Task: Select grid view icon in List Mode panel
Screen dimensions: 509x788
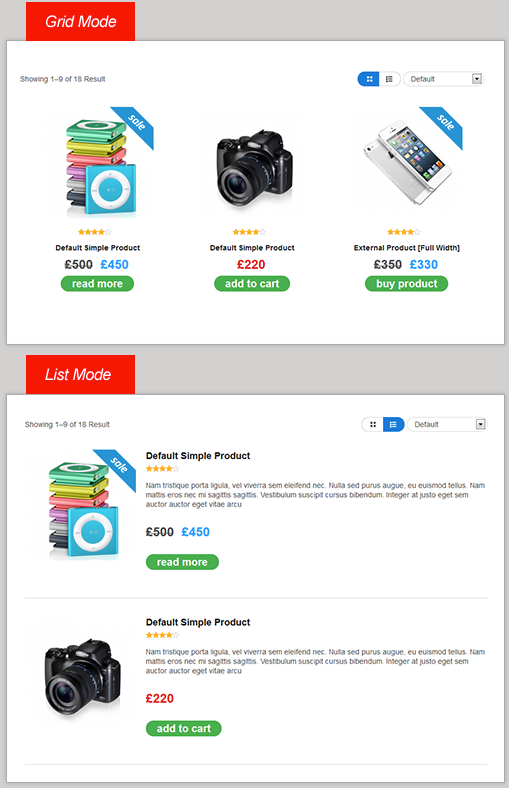Action: point(372,424)
